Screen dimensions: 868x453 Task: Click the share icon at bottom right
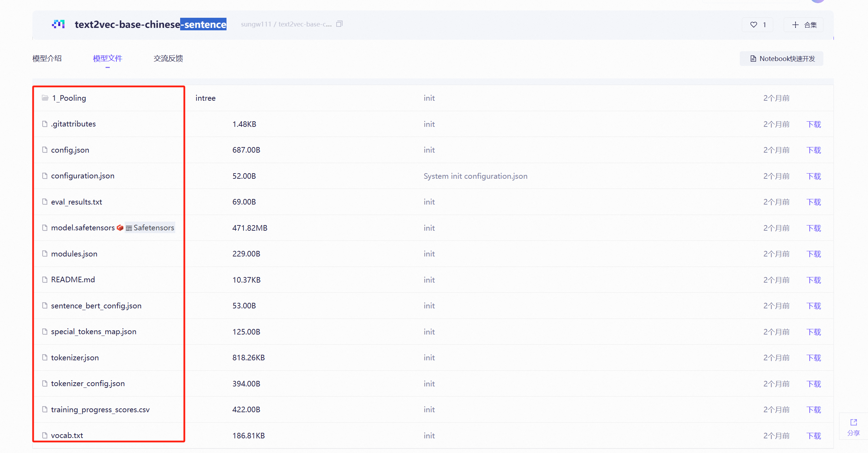[x=853, y=423]
